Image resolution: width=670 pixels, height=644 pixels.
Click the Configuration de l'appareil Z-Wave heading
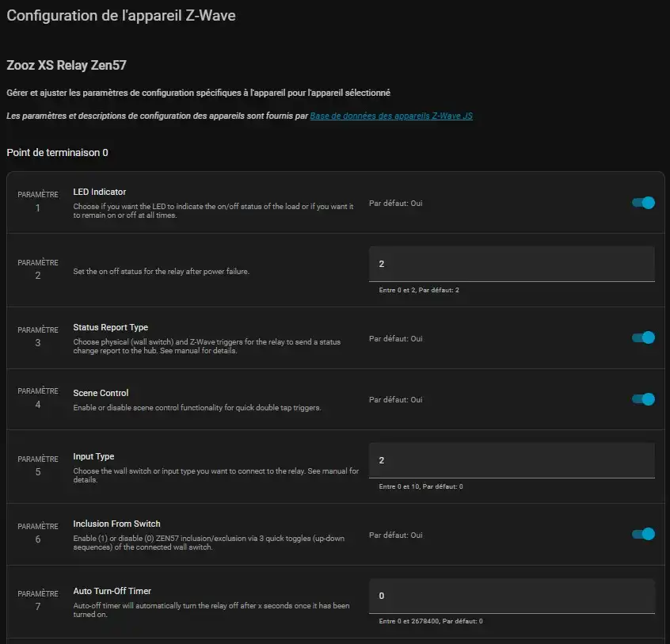pyautogui.click(x=121, y=15)
